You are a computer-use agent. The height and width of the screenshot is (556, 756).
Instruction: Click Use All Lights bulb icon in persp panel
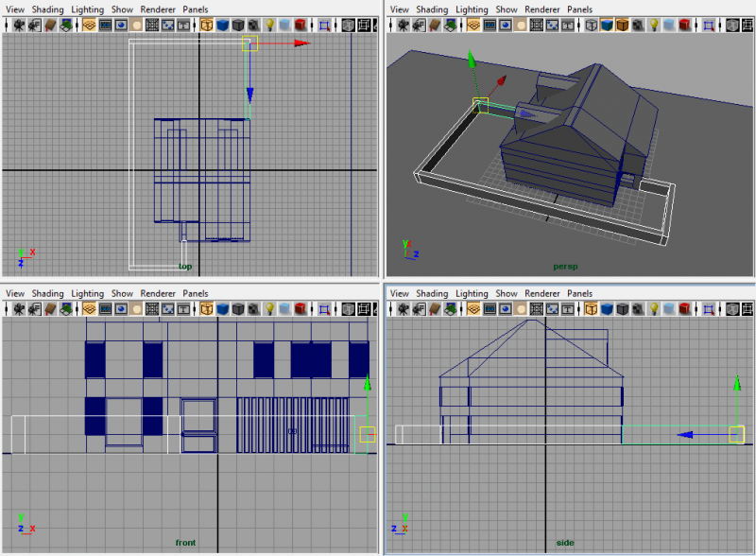(x=653, y=26)
